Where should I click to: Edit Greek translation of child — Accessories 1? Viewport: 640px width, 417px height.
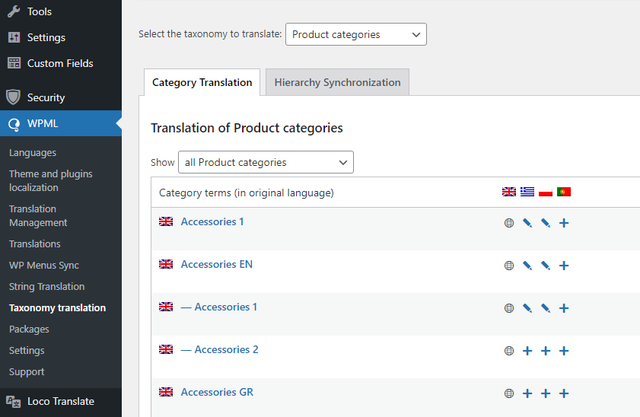pos(527,308)
